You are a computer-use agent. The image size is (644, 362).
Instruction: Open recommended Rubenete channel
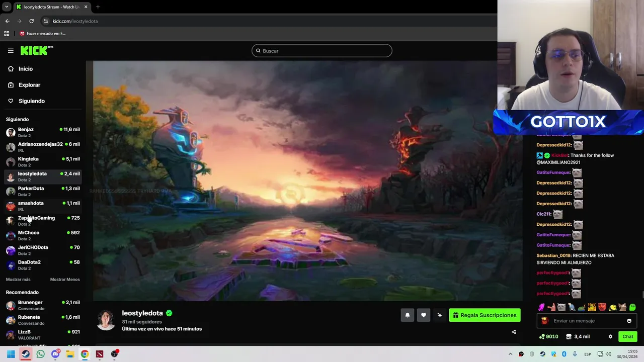click(x=43, y=320)
